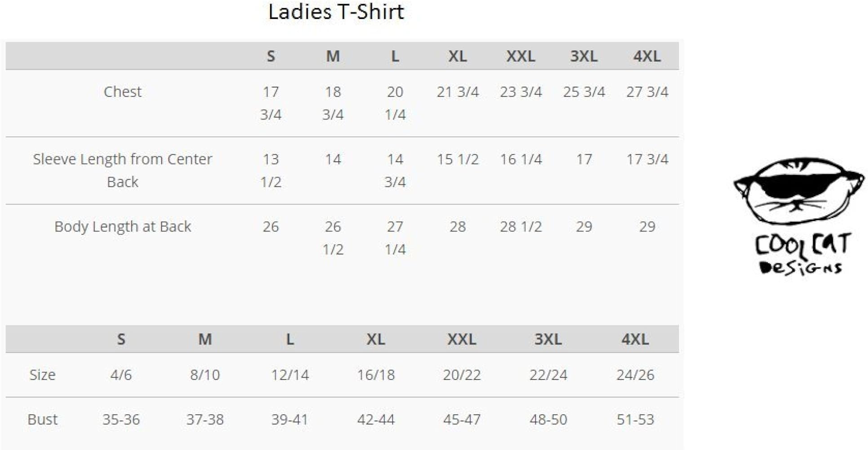Image resolution: width=868 pixels, height=450 pixels.
Task: Click the Bust row label
Action: click(x=42, y=419)
